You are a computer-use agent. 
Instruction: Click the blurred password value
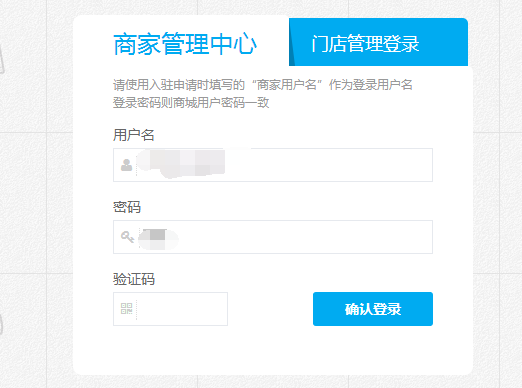[x=158, y=239]
